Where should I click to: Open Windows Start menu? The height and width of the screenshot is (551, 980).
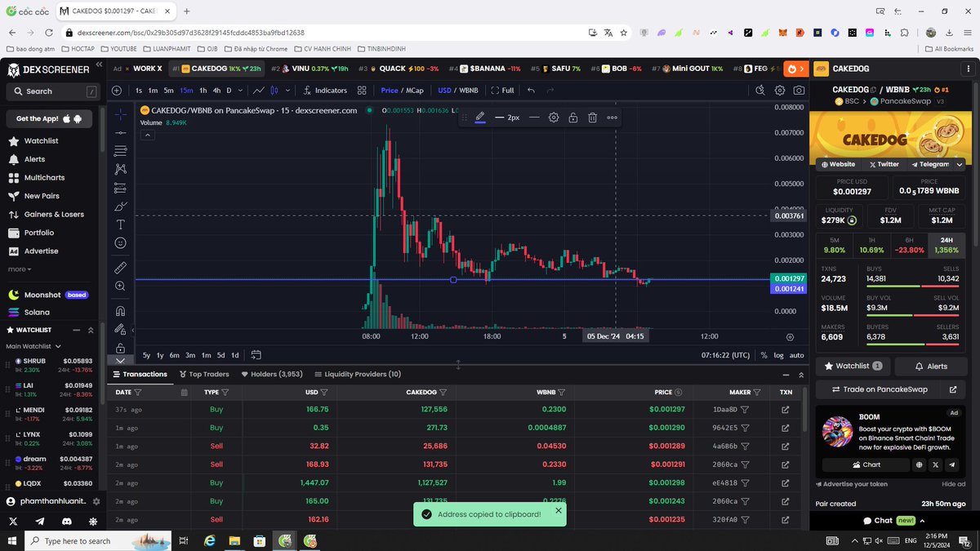point(11,540)
